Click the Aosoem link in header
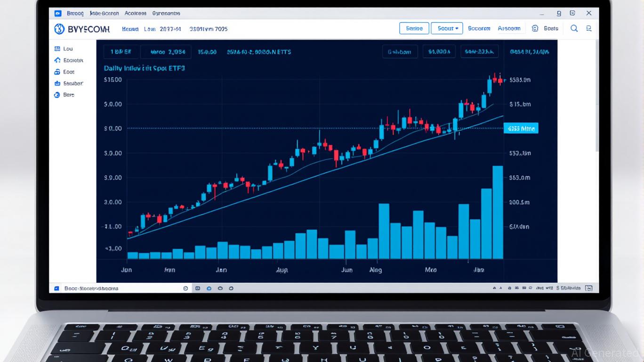Viewport: 644px width, 362px height. 509,28
